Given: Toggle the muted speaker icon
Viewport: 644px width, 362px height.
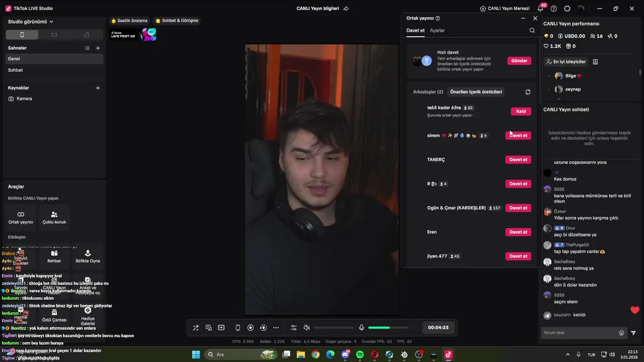Looking at the screenshot, I should [306, 328].
